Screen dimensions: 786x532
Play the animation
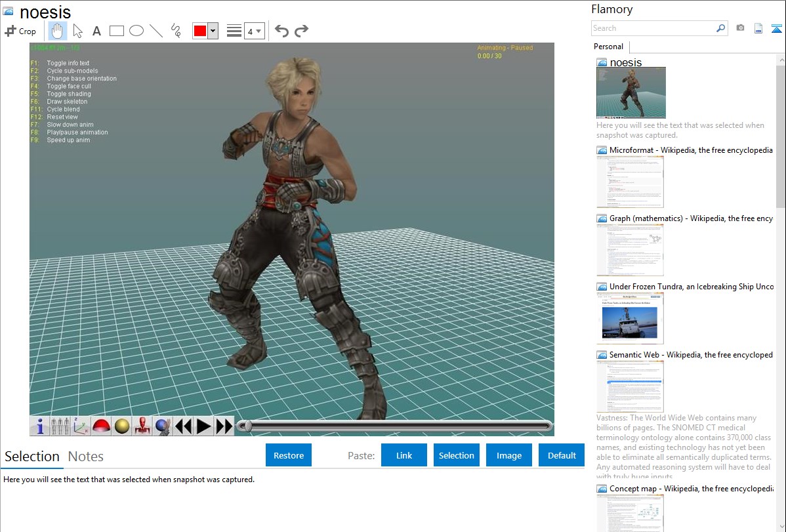click(203, 426)
